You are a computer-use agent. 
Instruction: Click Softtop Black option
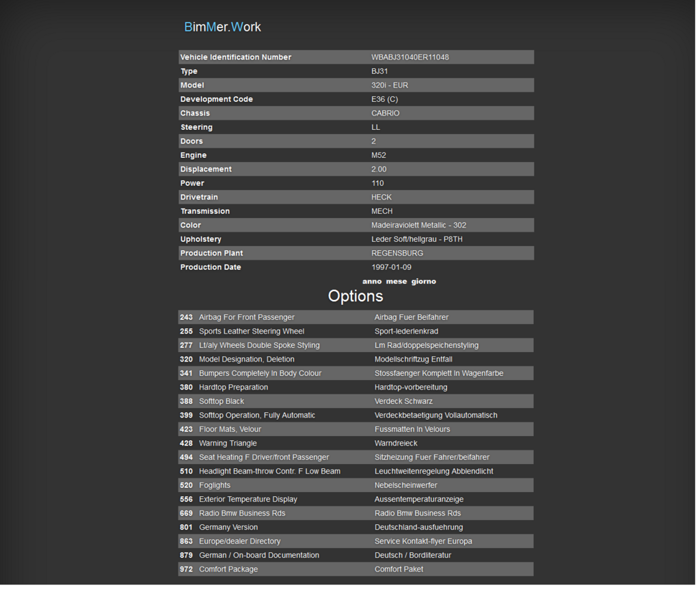(x=221, y=401)
